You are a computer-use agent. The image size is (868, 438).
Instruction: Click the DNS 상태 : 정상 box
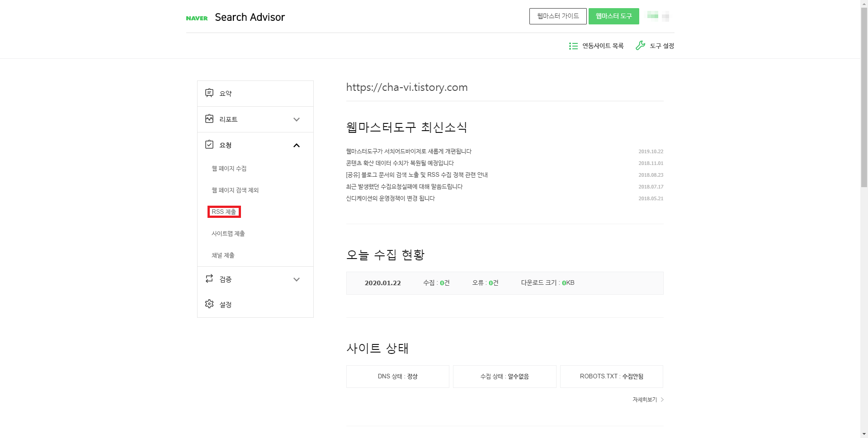click(x=398, y=377)
